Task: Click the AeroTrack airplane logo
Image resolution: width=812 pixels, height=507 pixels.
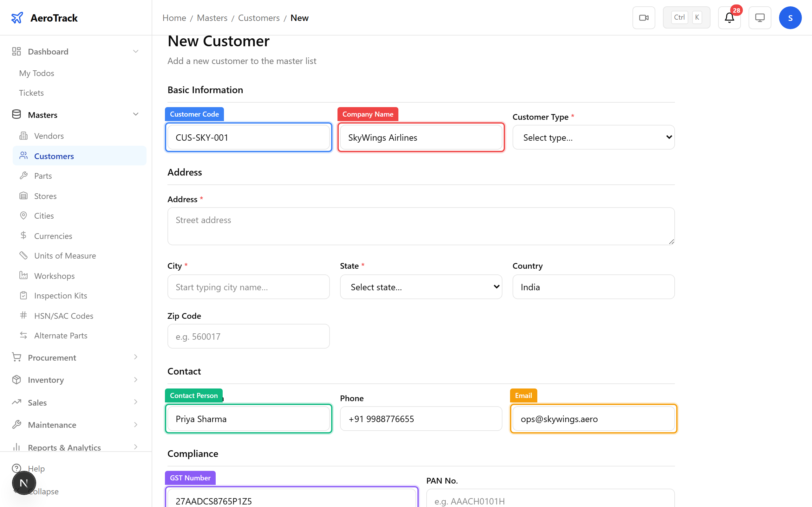Action: (x=17, y=17)
